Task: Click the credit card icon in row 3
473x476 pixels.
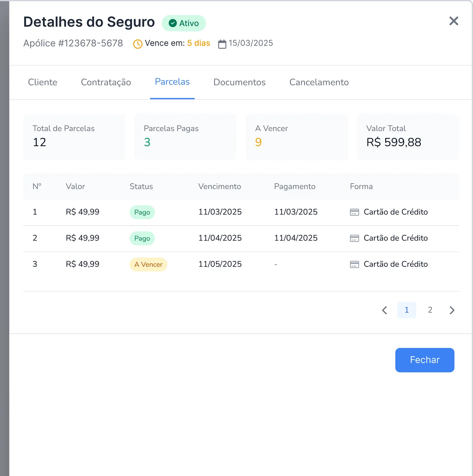Action: coord(354,264)
